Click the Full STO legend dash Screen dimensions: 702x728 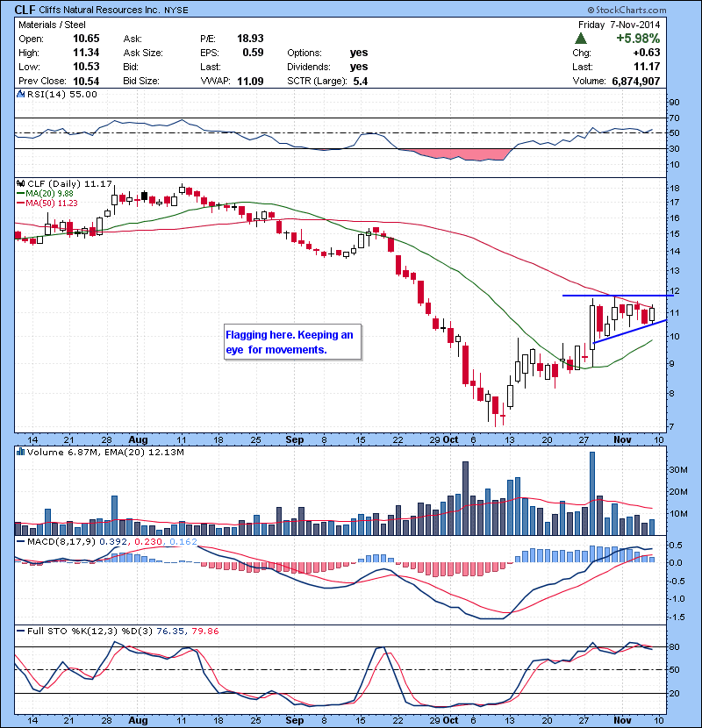click(x=21, y=631)
